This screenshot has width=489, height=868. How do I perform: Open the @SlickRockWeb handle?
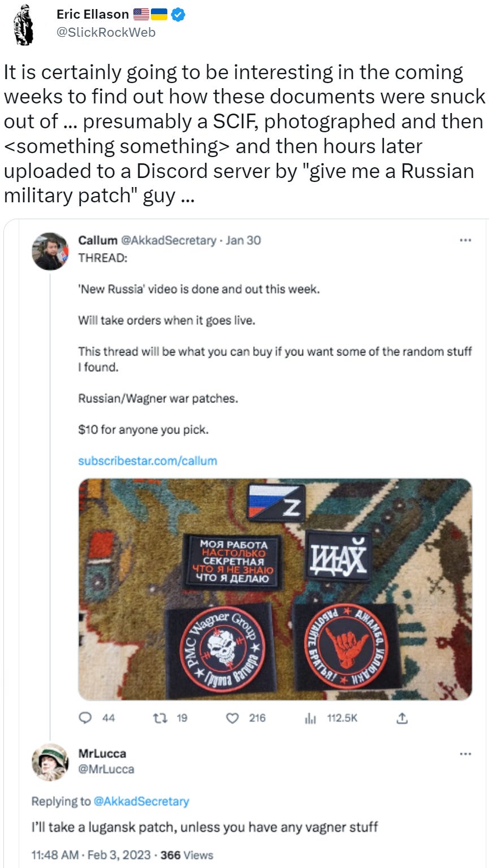(x=106, y=32)
